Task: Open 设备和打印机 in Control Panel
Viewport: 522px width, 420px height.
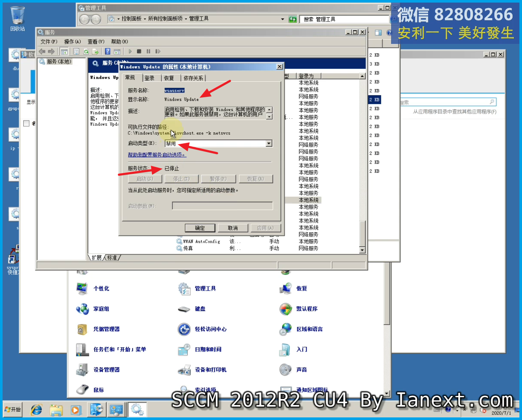Action: click(210, 369)
